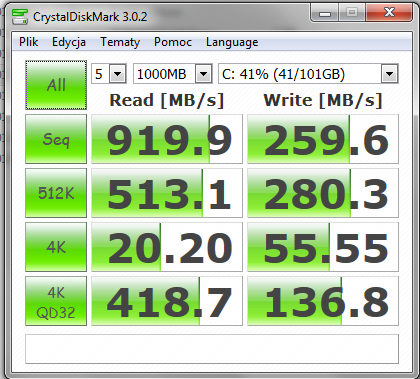Select the Seq write result 259.6
The image size is (420, 379).
pyautogui.click(x=323, y=139)
